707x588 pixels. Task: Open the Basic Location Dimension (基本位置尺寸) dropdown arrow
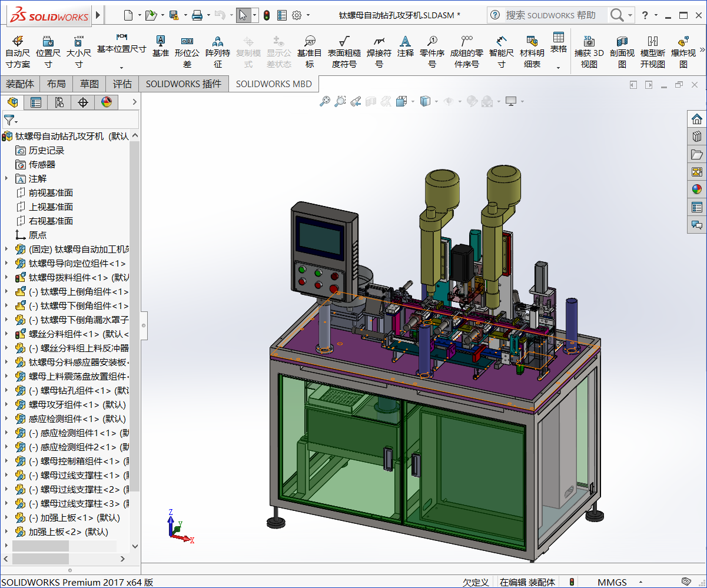121,68
